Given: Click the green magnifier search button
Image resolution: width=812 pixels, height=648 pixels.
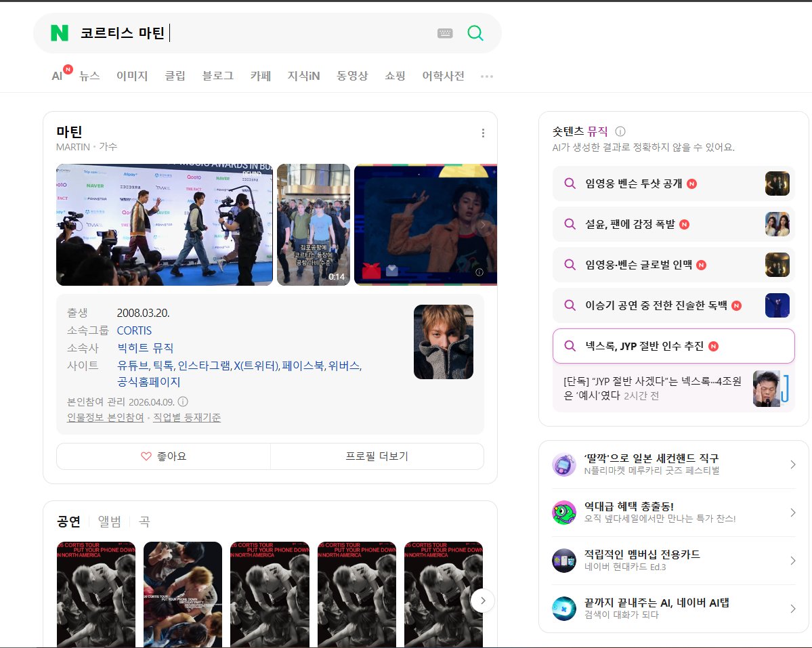Looking at the screenshot, I should (x=475, y=33).
